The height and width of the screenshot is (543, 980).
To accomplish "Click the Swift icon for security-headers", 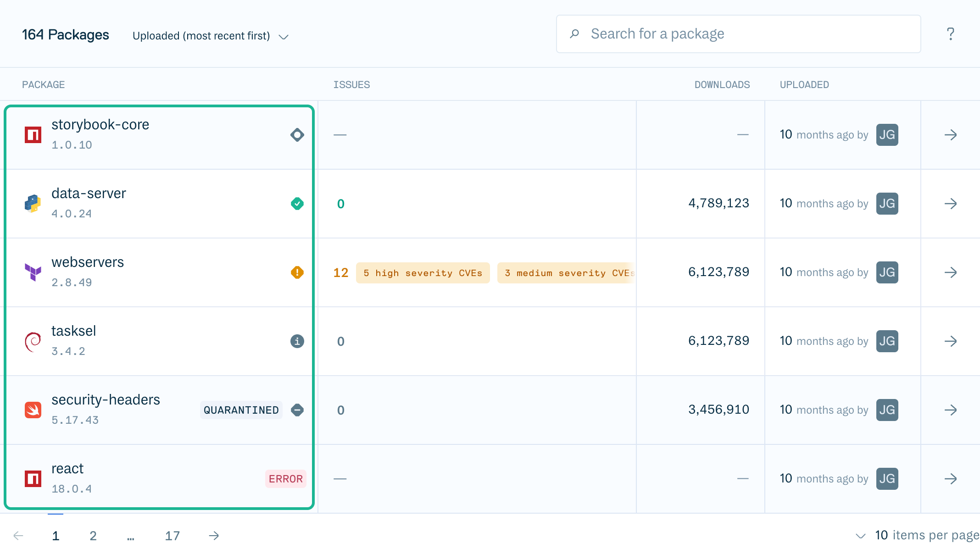I will (x=33, y=410).
